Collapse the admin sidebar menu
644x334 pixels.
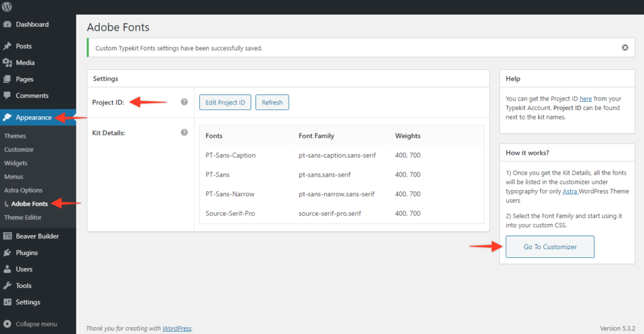pos(36,324)
